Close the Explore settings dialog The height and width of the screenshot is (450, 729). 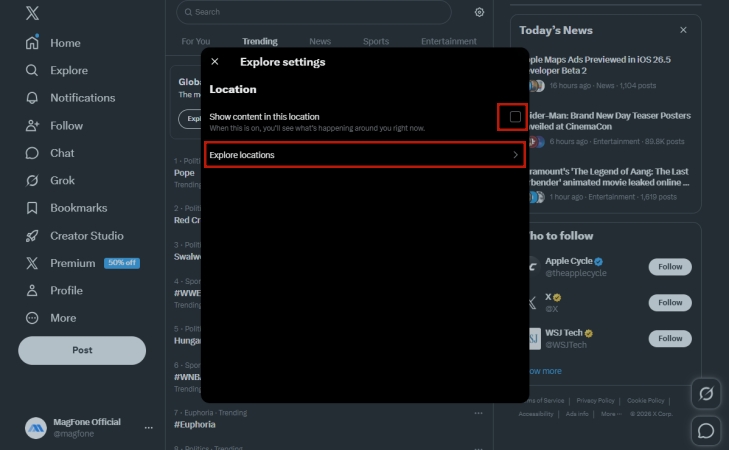(x=215, y=61)
